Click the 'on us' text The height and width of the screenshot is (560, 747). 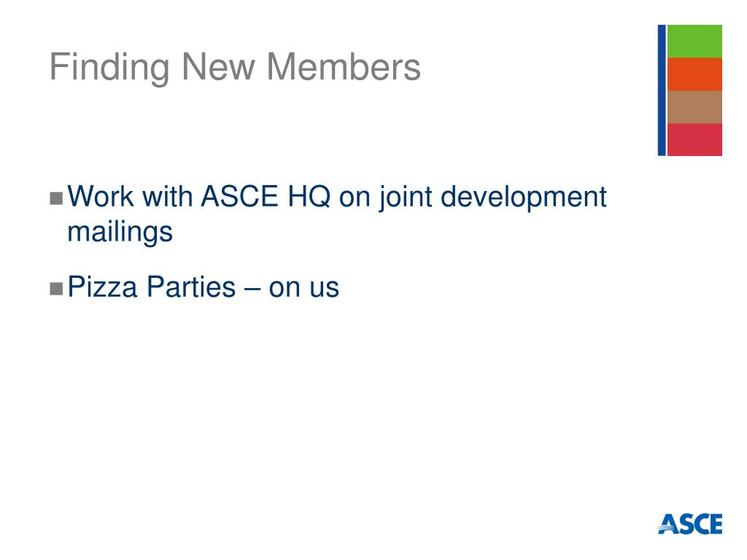click(x=304, y=288)
